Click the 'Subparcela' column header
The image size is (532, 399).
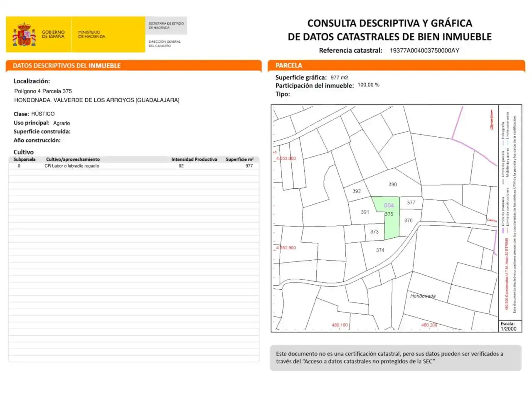25,159
